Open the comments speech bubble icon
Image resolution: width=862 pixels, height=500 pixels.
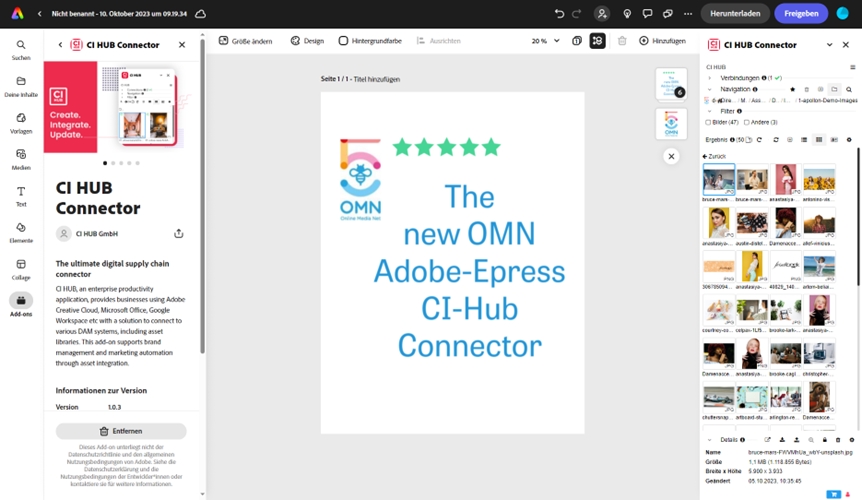pyautogui.click(x=648, y=13)
